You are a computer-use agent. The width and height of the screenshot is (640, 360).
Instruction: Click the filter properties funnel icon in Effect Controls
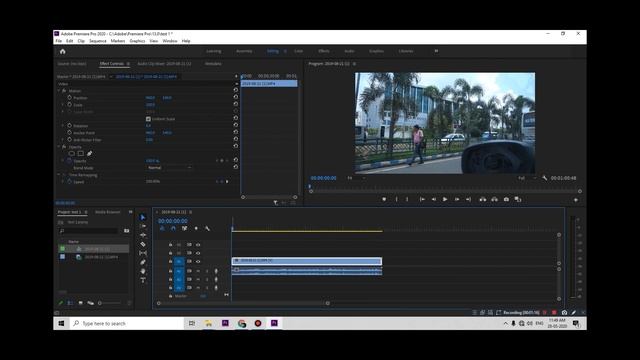276,202
